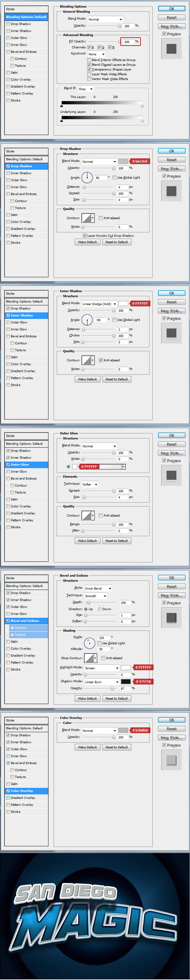
Task: Click the Inner Shadow angle dial
Action: [87, 320]
